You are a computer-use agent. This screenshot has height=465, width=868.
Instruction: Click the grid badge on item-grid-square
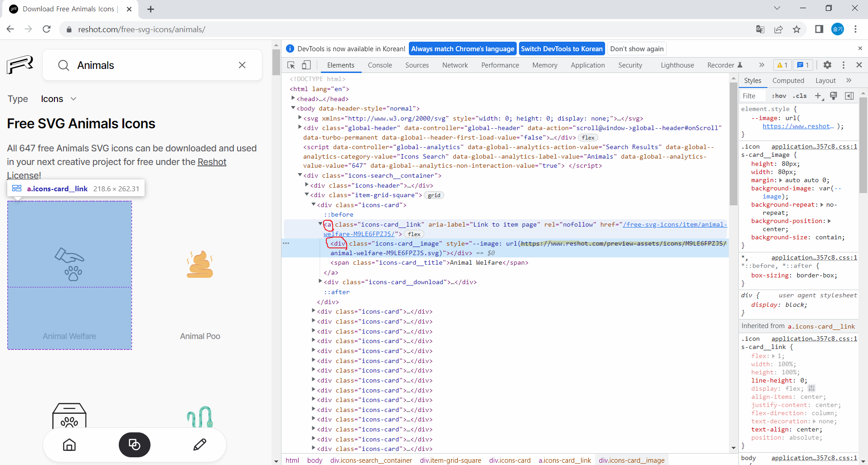point(434,195)
